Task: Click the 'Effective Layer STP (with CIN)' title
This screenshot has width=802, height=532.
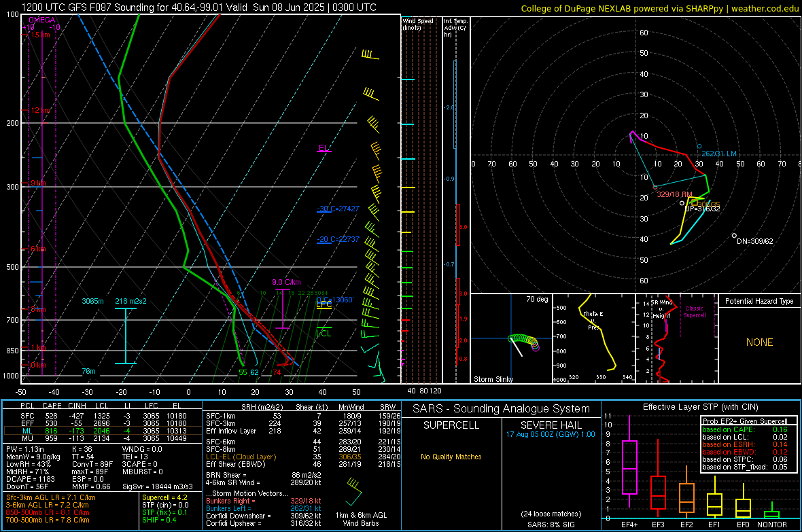Action: click(701, 407)
